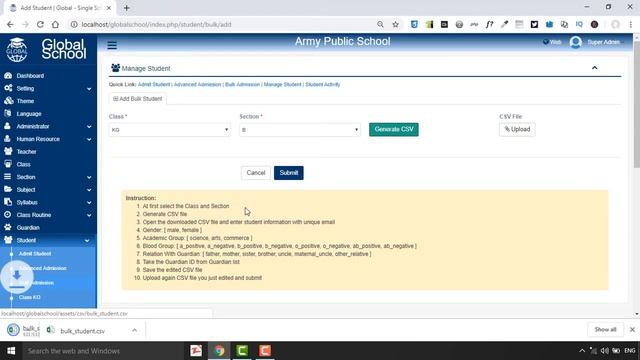
Task: Click the hamburger menu icon
Action: pyautogui.click(x=112, y=45)
